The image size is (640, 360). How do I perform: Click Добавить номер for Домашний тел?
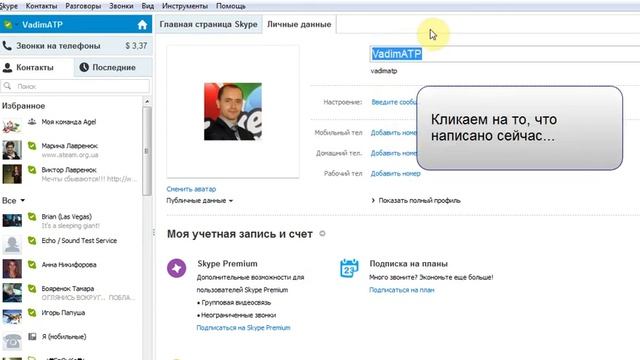coord(393,153)
